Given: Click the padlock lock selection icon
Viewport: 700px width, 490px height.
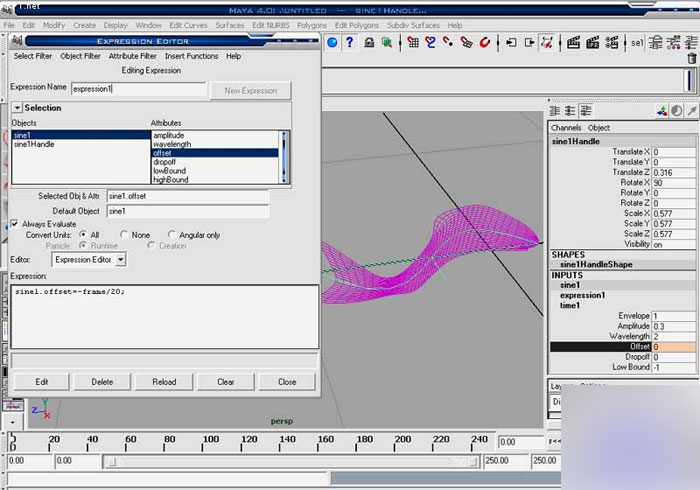Looking at the screenshot, I should point(369,43).
